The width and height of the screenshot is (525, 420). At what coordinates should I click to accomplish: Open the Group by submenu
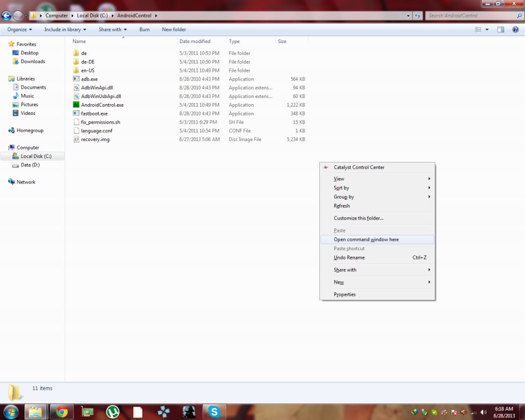377,197
